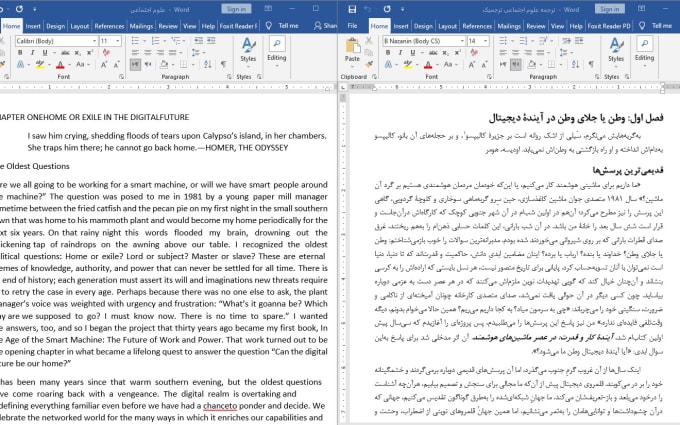Viewport: 680px width, 425px height.
Task: Expand Styles gallery in the Persian document window
Action: point(616,51)
